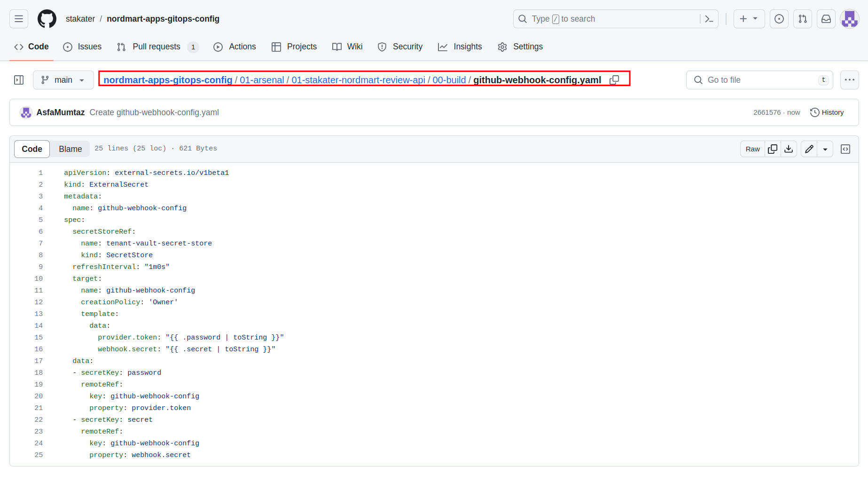The width and height of the screenshot is (868, 490).
Task: Copy the file path using the copy icon
Action: click(x=614, y=80)
